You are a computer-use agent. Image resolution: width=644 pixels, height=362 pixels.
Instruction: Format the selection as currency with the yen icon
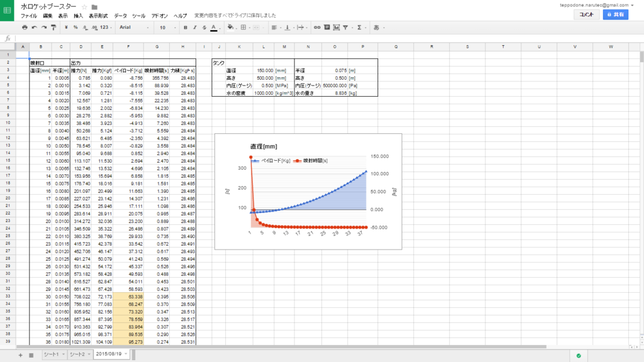click(x=66, y=28)
